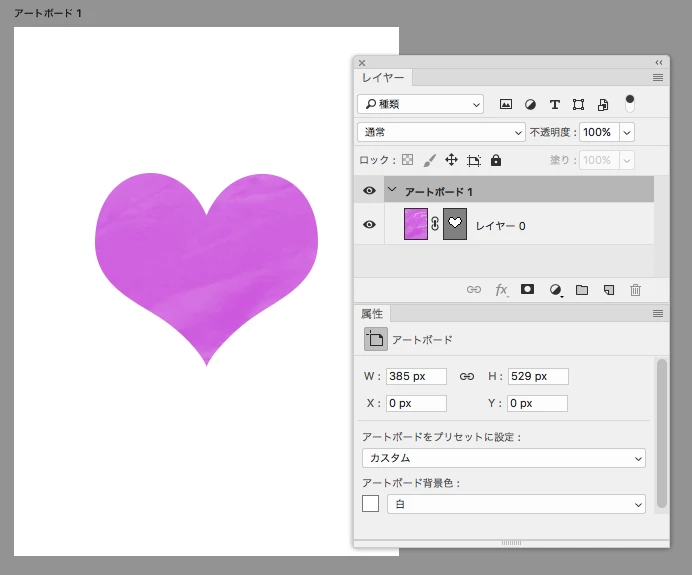Click the W width input field
692x575 pixels.
pos(416,376)
